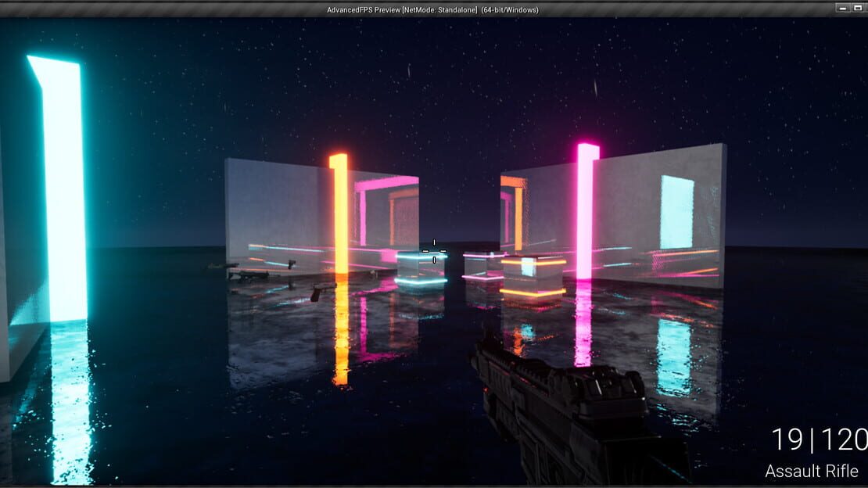Viewport: 868px width, 488px height.
Task: Maximize the AdvancedFPS Preview window
Action: click(x=858, y=8)
